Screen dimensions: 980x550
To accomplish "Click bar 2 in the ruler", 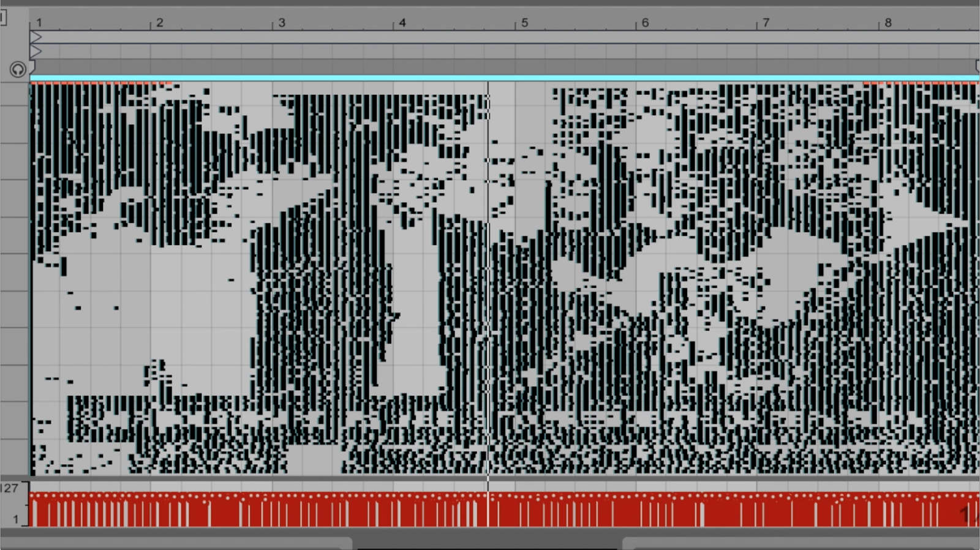I will tap(159, 23).
